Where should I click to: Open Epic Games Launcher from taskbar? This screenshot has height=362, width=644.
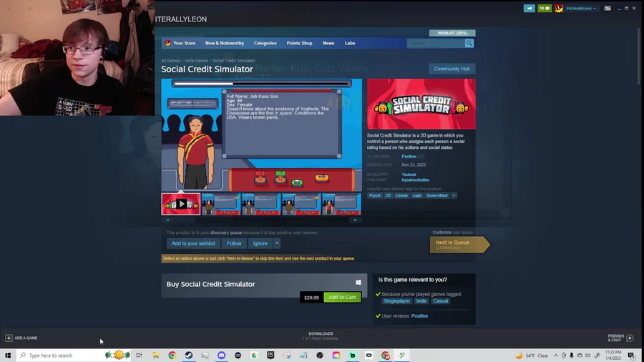(x=270, y=356)
